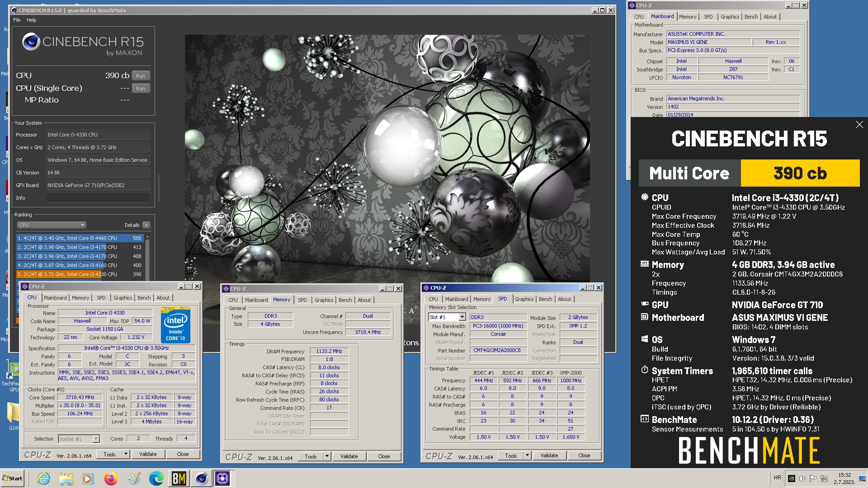Switch to Cinebench taskbar icon

pos(201,479)
